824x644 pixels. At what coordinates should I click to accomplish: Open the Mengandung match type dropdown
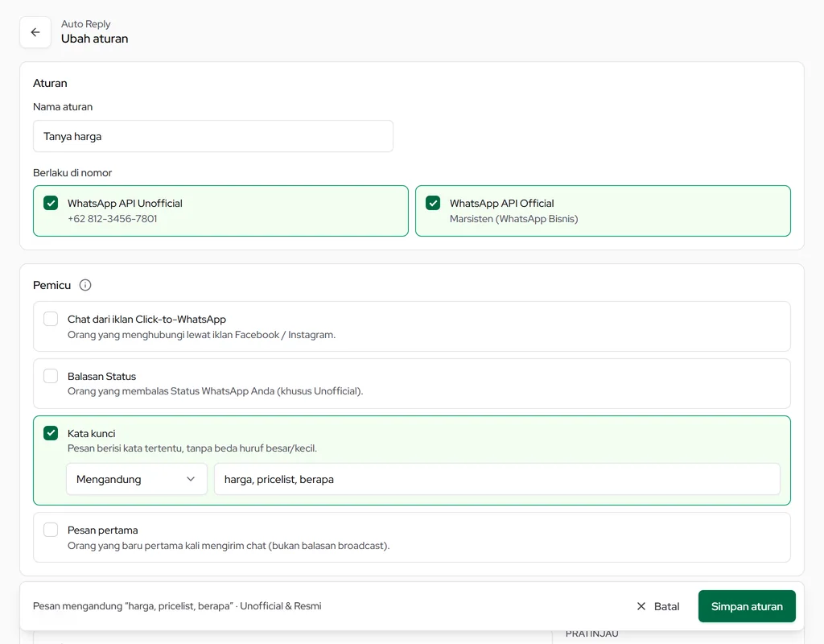pyautogui.click(x=137, y=479)
